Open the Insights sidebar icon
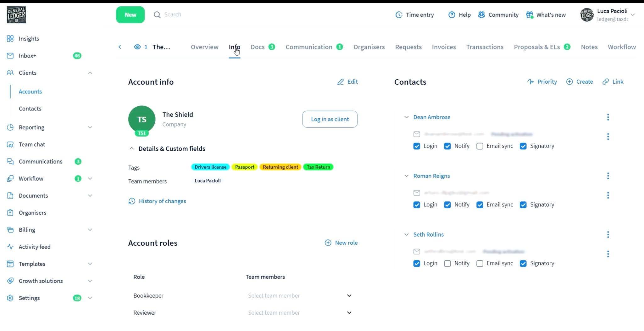 [10, 39]
